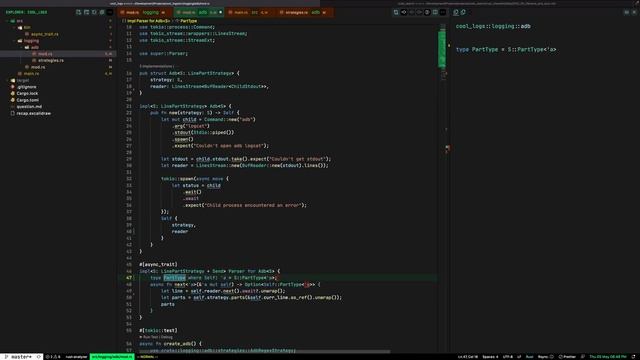Open the Explorer more actions ellipsis

click(x=110, y=12)
